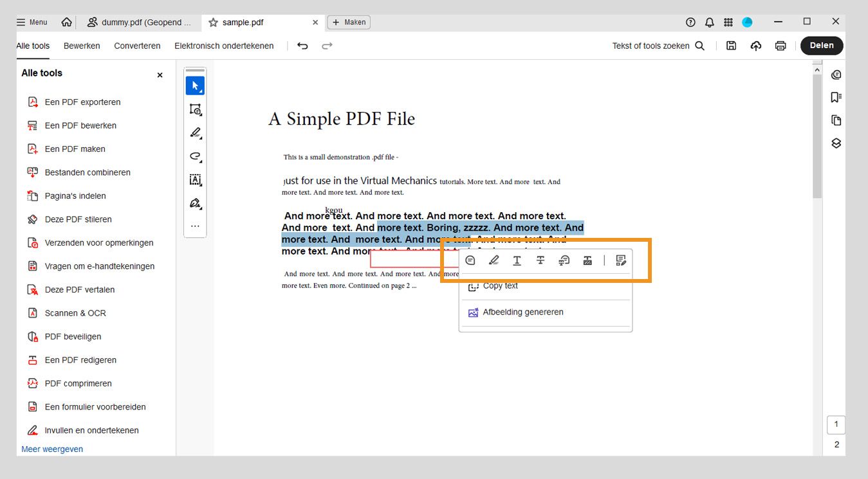
Task: Click the Delen share button
Action: click(822, 46)
